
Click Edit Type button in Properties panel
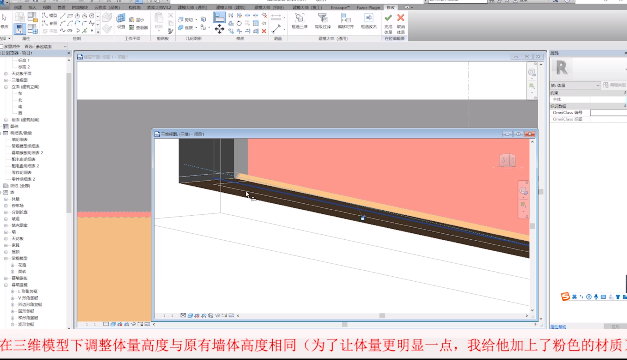point(615,85)
